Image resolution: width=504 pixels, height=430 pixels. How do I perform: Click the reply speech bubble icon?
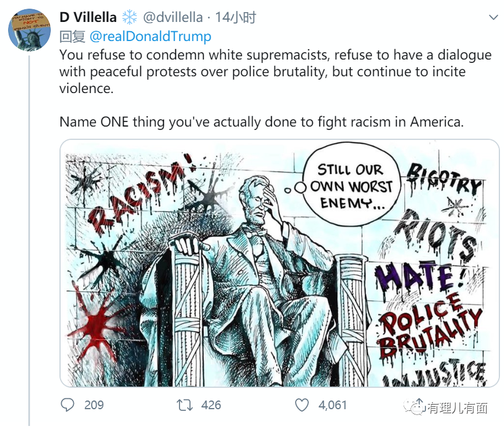coord(68,405)
